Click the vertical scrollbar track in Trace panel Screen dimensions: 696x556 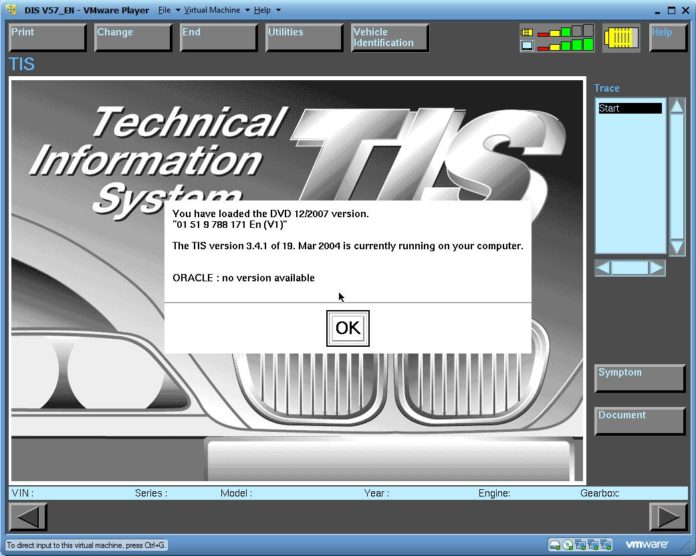click(x=676, y=177)
